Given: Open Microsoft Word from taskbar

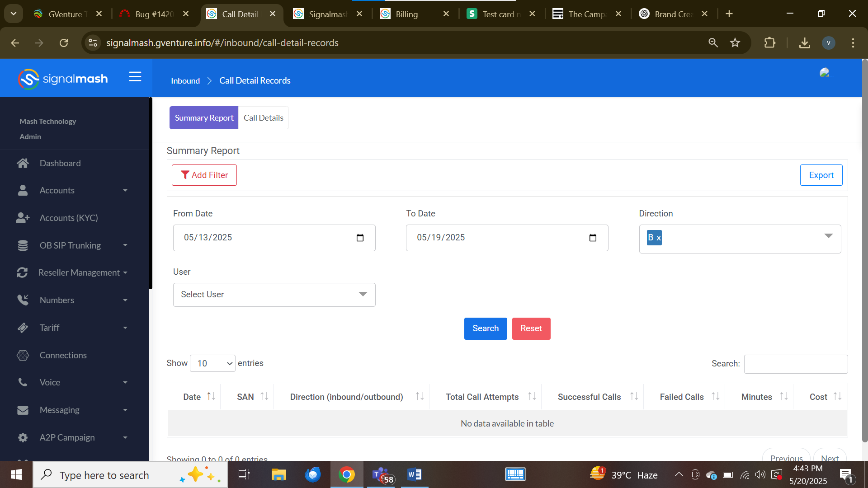Looking at the screenshot, I should [414, 474].
